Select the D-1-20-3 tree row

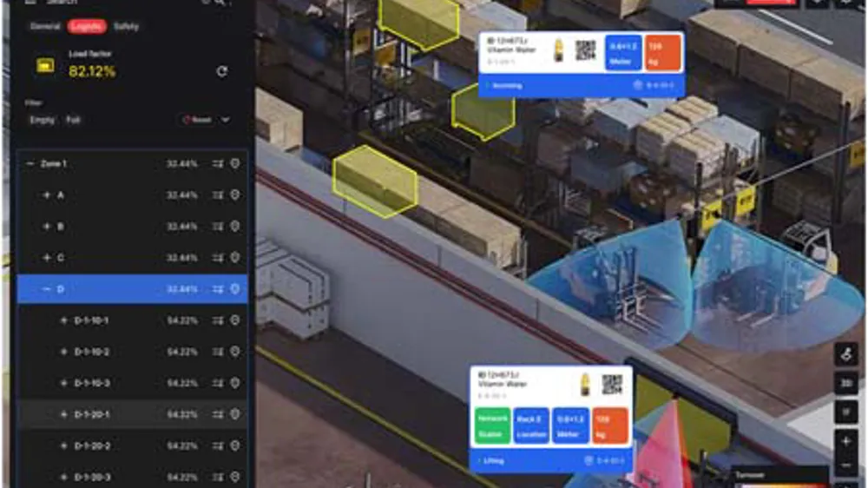(91, 477)
